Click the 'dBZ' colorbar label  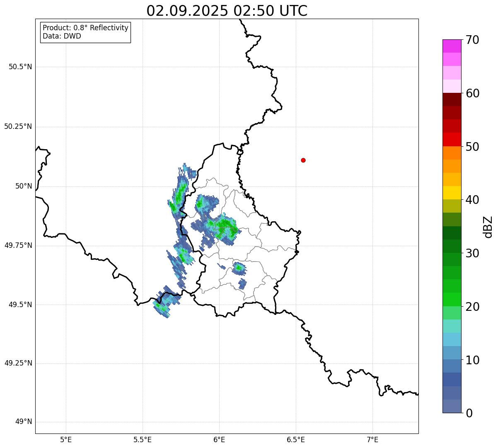488,226
